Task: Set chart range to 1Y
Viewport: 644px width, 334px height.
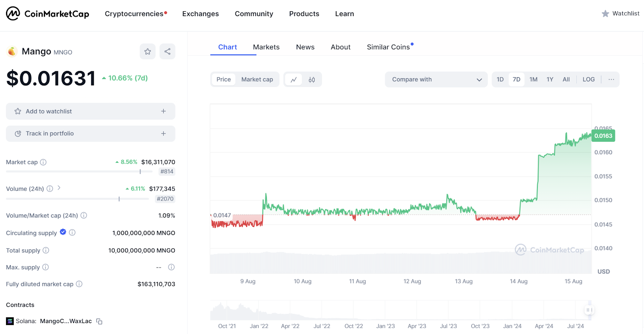Action: (x=550, y=79)
